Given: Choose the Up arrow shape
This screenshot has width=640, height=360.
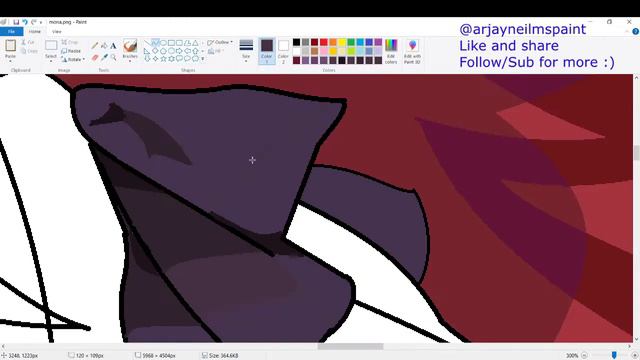Looking at the screenshot, I should 196,51.
